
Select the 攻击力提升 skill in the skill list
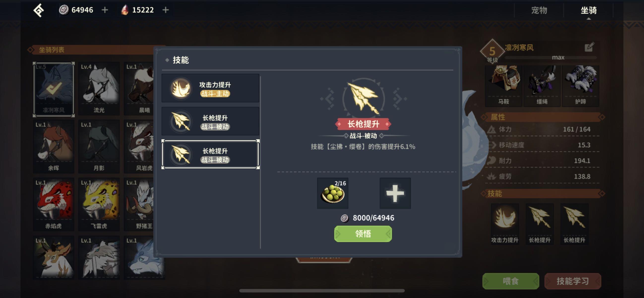point(210,88)
